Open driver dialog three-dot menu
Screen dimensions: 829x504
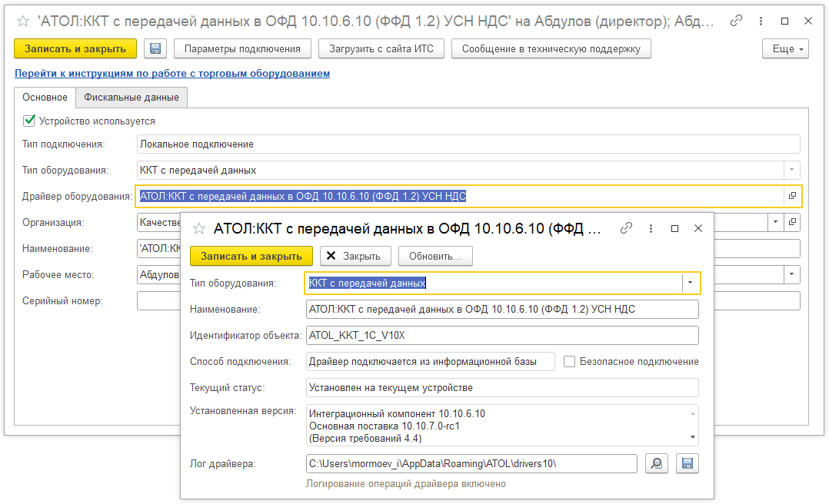coord(651,228)
